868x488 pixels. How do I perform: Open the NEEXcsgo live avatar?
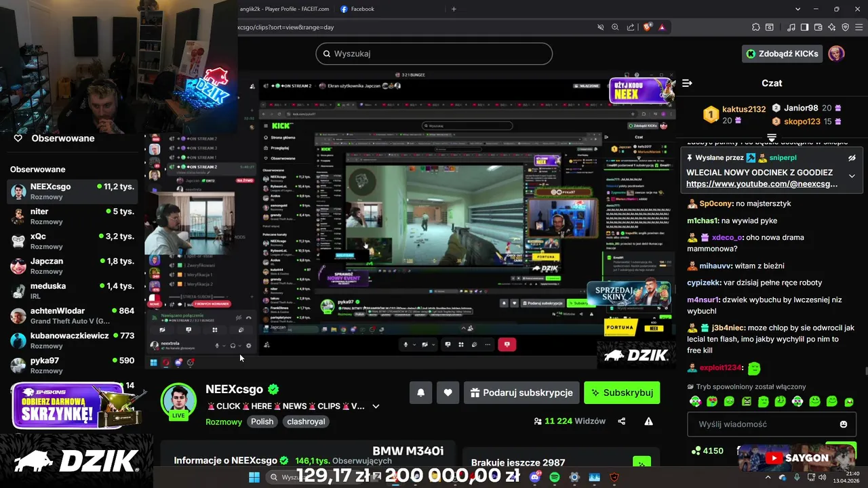pos(178,400)
